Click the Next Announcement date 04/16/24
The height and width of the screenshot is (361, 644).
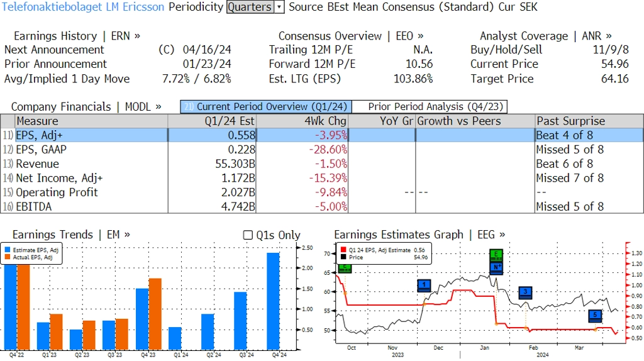point(207,50)
